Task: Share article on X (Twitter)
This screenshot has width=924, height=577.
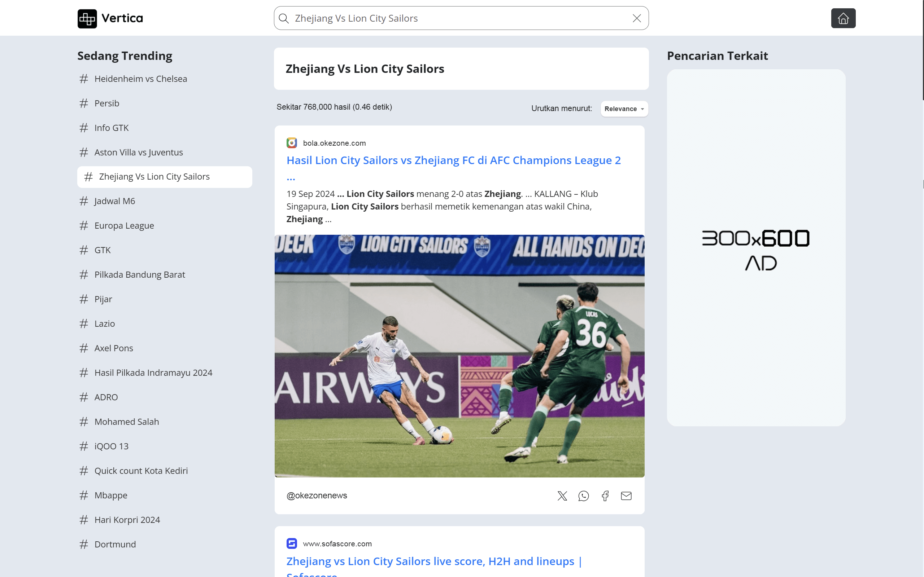Action: click(562, 496)
